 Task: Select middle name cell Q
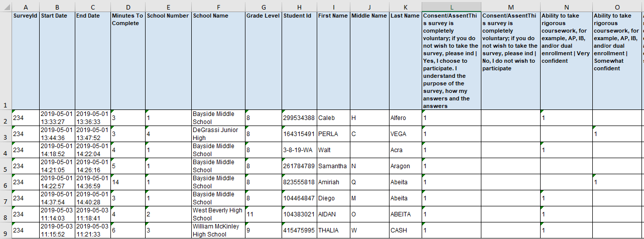point(369,182)
